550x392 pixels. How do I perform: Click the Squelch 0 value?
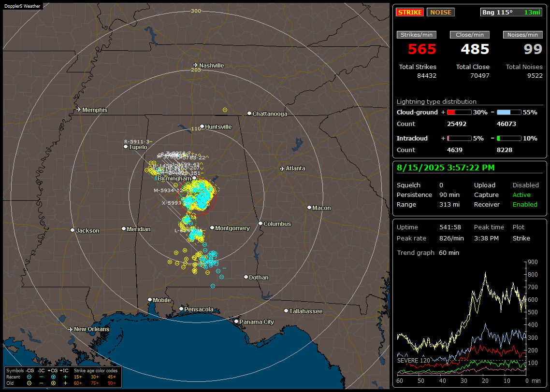click(x=441, y=185)
